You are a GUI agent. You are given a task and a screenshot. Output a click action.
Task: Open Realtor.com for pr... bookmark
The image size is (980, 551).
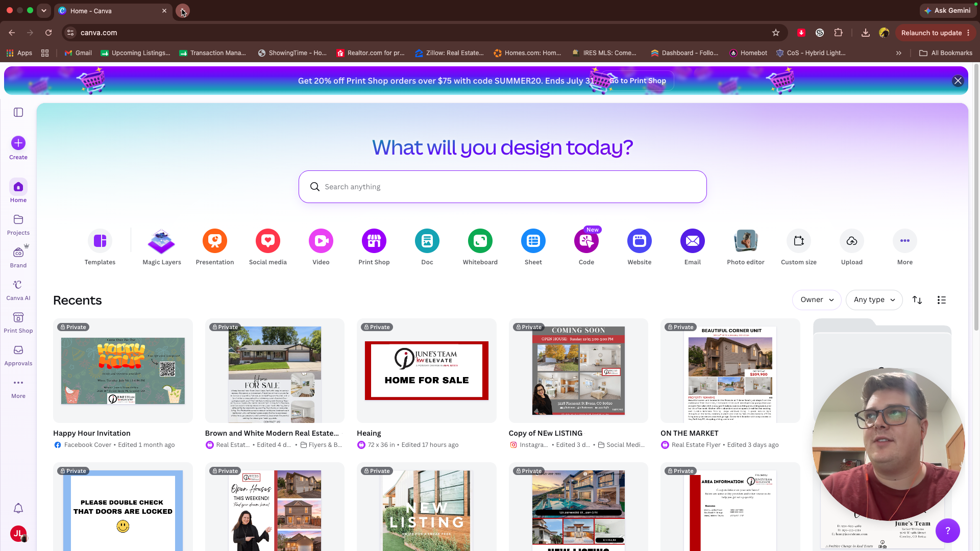point(371,53)
